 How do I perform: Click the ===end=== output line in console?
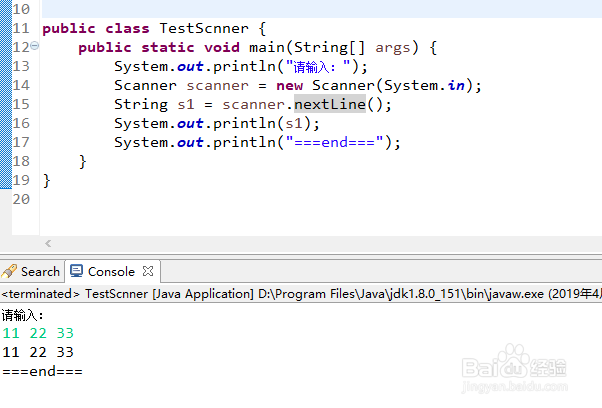click(42, 372)
